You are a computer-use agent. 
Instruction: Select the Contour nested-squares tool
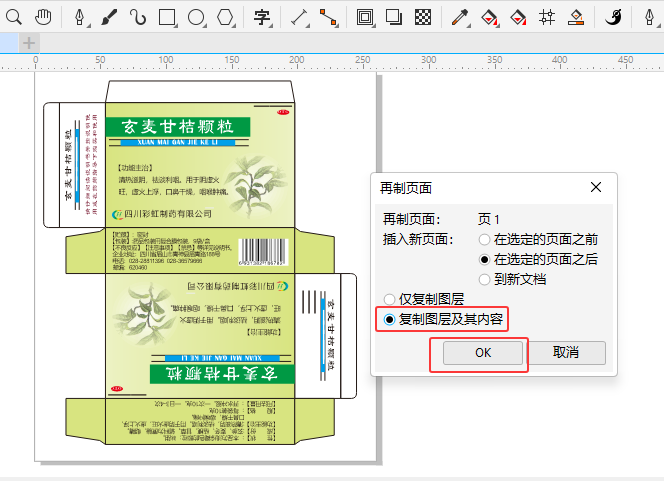(x=365, y=17)
